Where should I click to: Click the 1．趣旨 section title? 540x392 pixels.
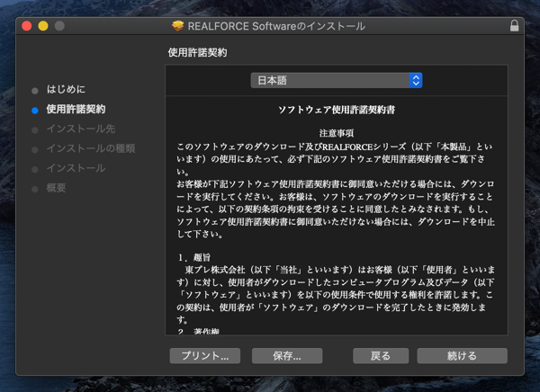pos(194,257)
